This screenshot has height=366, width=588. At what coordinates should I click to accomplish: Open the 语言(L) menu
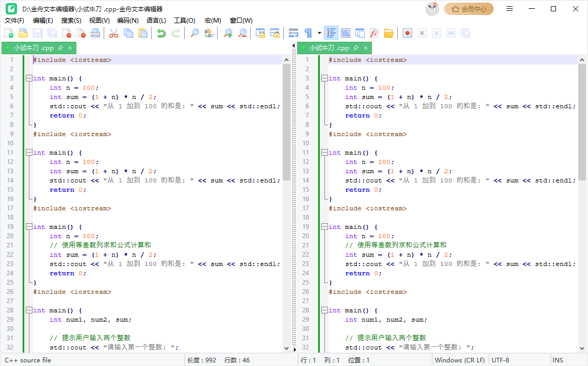[x=156, y=21]
